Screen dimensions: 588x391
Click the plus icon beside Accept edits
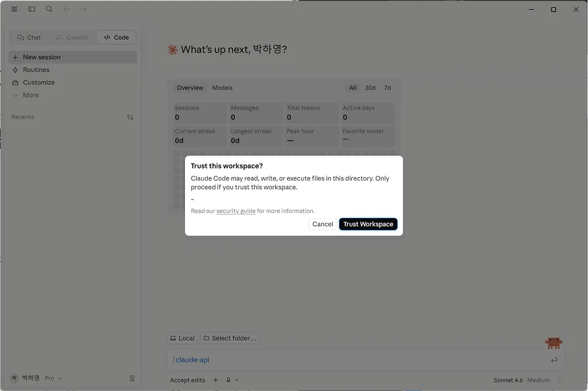(x=215, y=380)
